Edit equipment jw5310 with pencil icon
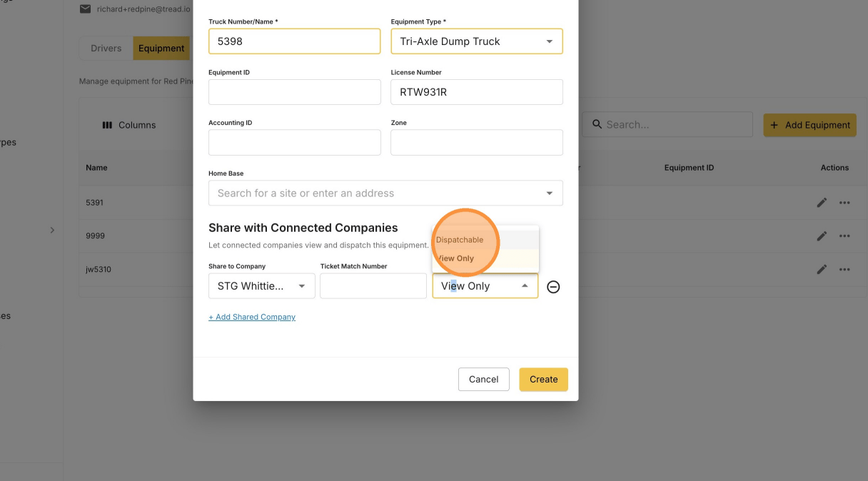The width and height of the screenshot is (868, 481). [x=822, y=270]
